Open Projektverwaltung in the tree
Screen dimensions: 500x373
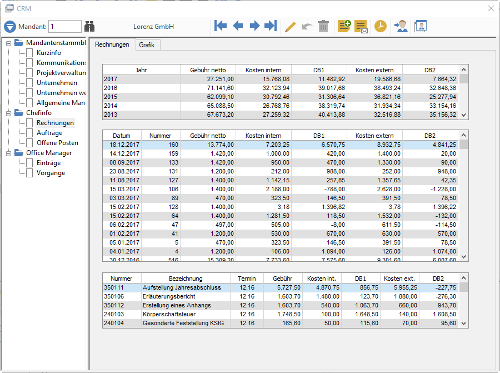(61, 73)
